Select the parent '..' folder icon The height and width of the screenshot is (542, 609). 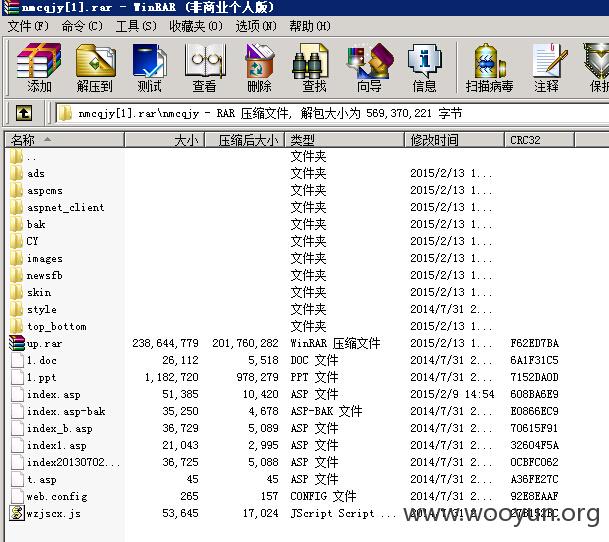pyautogui.click(x=16, y=157)
